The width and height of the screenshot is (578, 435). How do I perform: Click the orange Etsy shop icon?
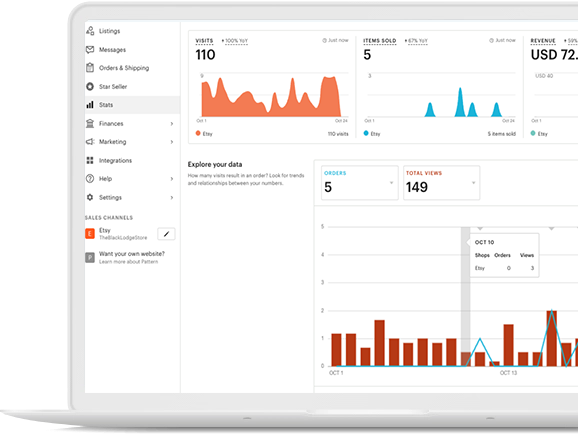tap(90, 233)
